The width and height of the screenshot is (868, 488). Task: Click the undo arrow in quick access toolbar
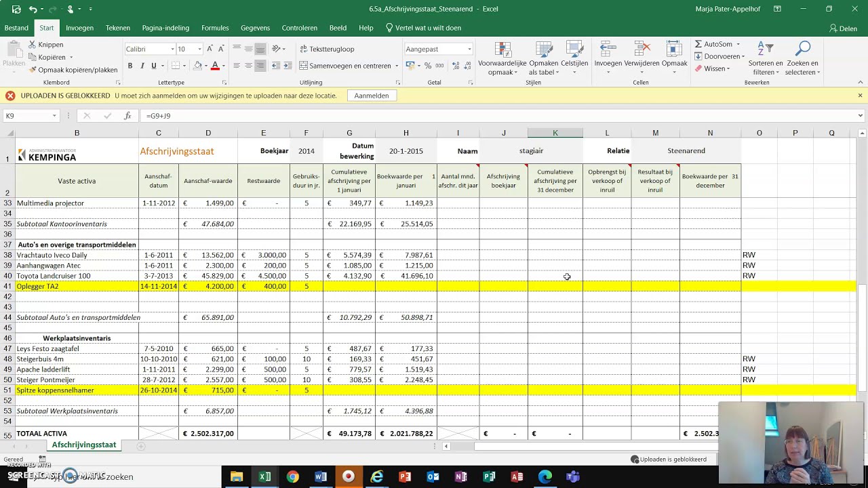[x=33, y=9]
